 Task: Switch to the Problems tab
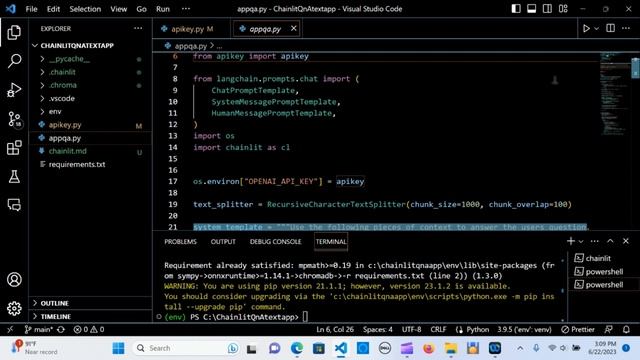pos(180,242)
